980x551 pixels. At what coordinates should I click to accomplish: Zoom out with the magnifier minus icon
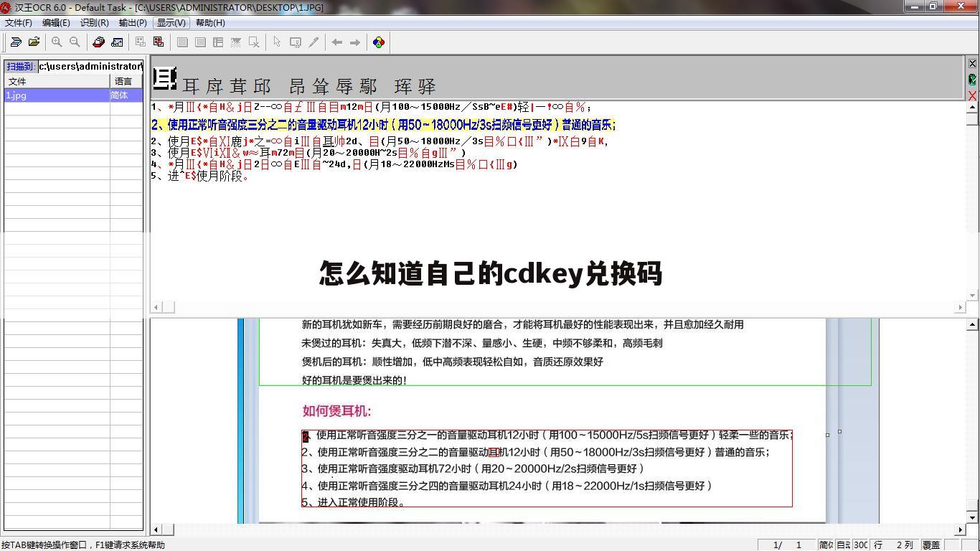click(x=75, y=42)
